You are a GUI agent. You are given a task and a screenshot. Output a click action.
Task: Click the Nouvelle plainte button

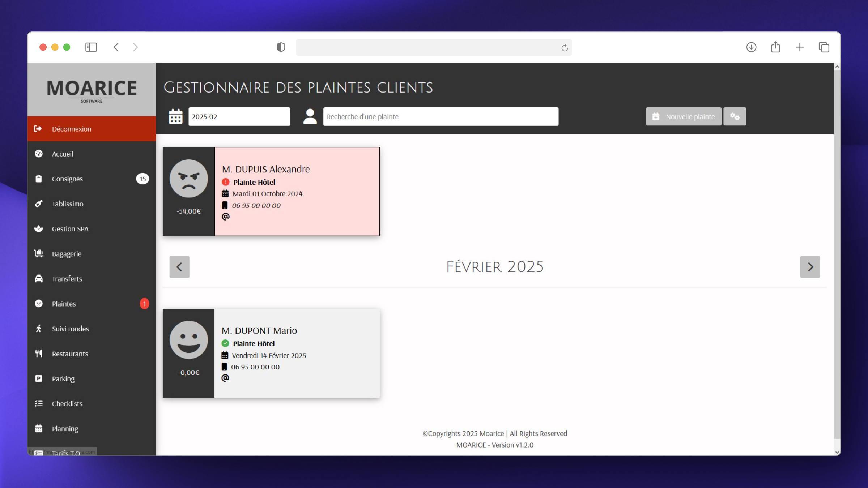683,116
